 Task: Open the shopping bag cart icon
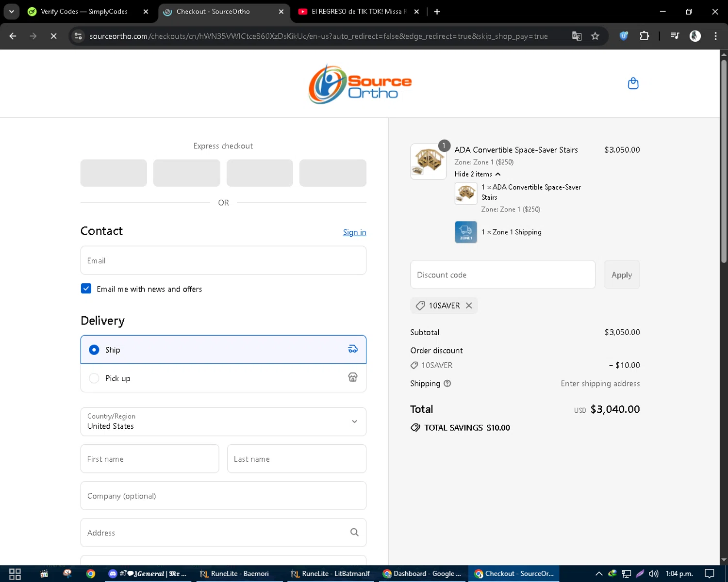coord(633,83)
